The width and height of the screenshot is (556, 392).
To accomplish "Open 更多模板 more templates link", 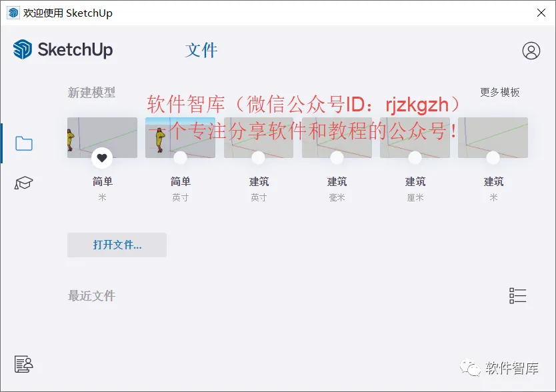I will 499,92.
